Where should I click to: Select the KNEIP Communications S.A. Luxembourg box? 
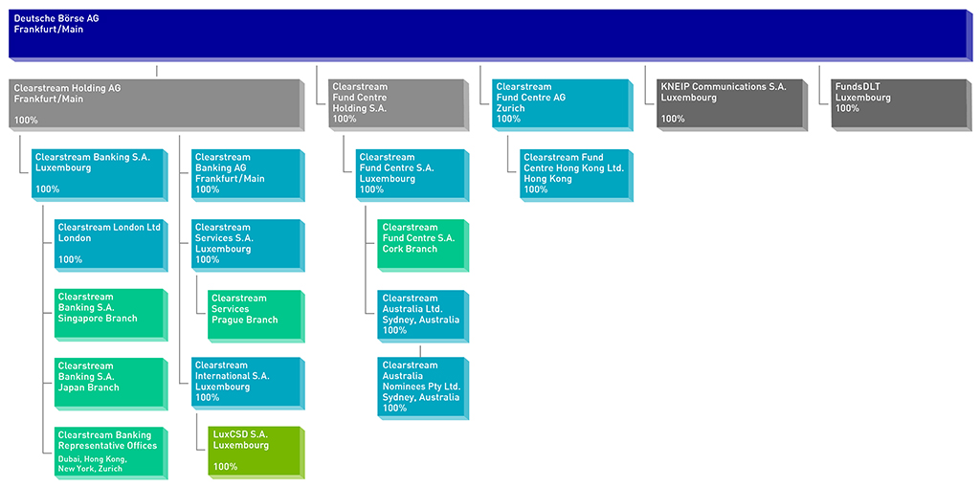click(732, 104)
